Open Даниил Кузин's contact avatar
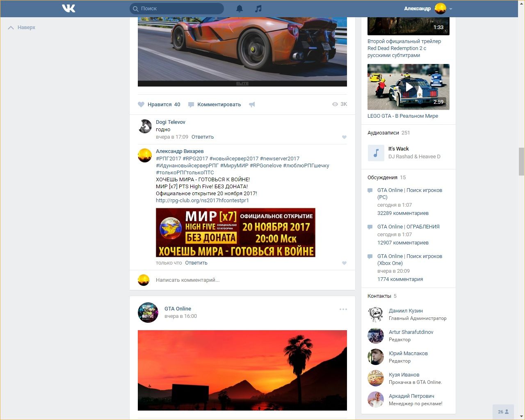 point(376,315)
